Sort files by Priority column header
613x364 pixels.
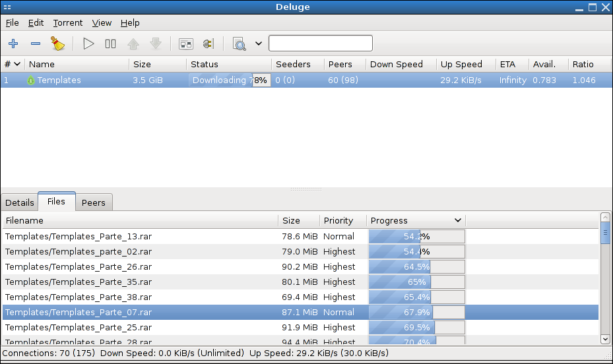[x=339, y=220]
